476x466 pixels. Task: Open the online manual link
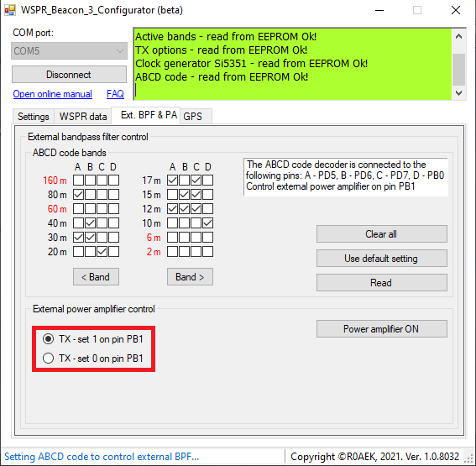tap(53, 94)
